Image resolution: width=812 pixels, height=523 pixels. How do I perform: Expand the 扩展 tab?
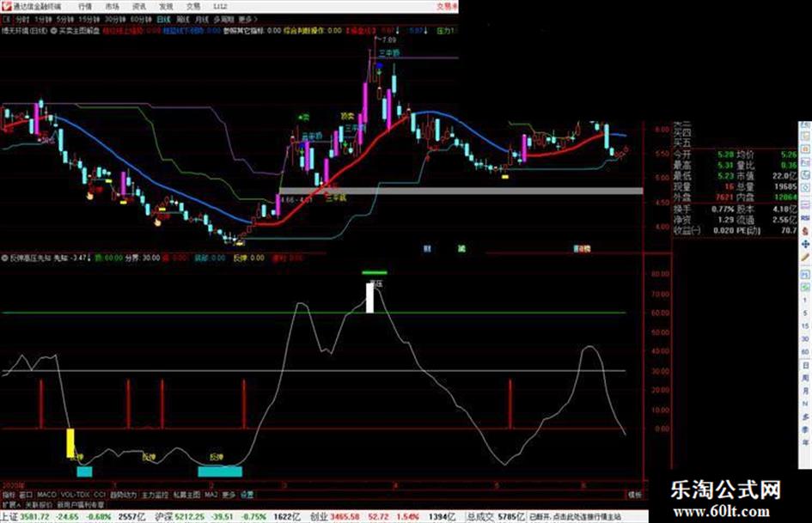[11, 504]
